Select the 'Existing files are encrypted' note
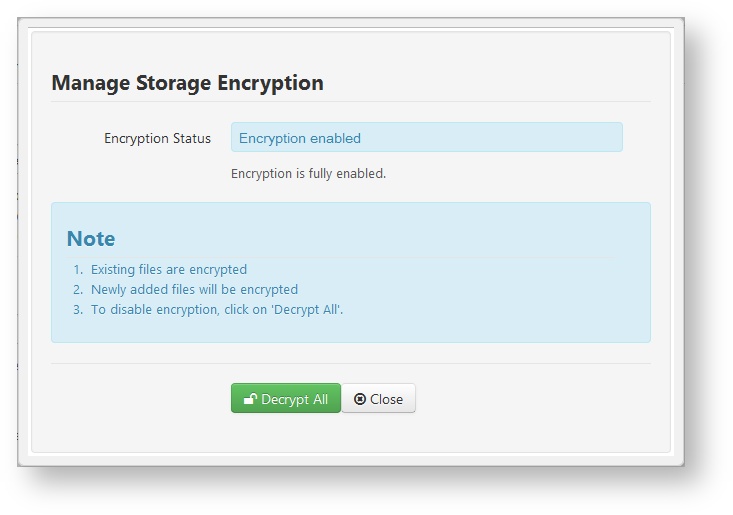 click(x=169, y=270)
